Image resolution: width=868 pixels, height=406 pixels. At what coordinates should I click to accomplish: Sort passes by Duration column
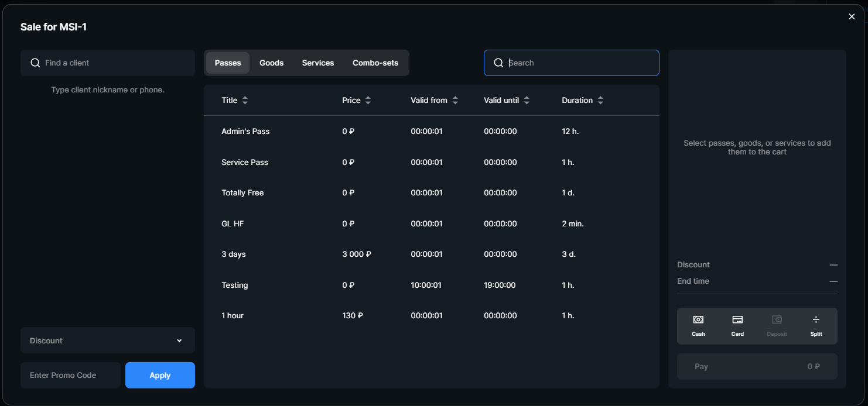click(x=583, y=100)
